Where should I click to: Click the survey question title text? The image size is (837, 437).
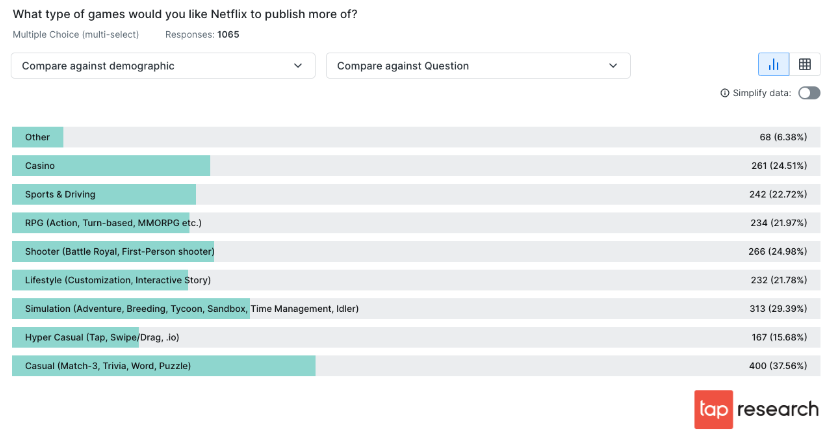pos(185,14)
